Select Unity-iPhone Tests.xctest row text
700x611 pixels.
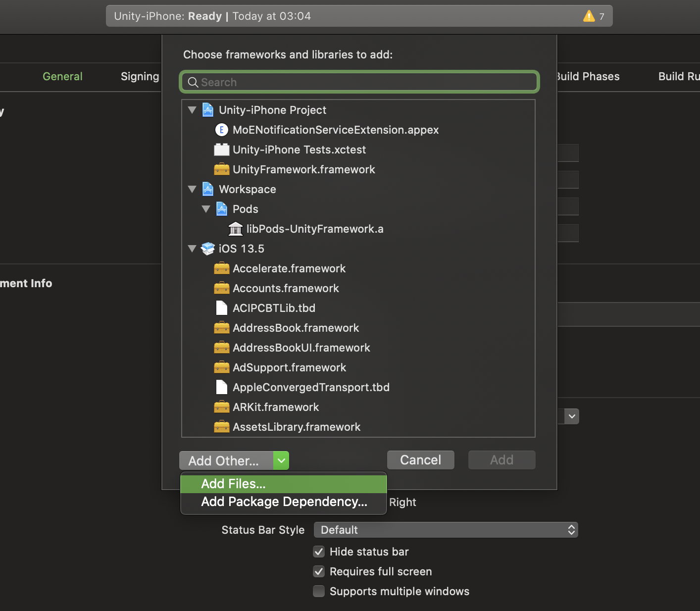(300, 150)
